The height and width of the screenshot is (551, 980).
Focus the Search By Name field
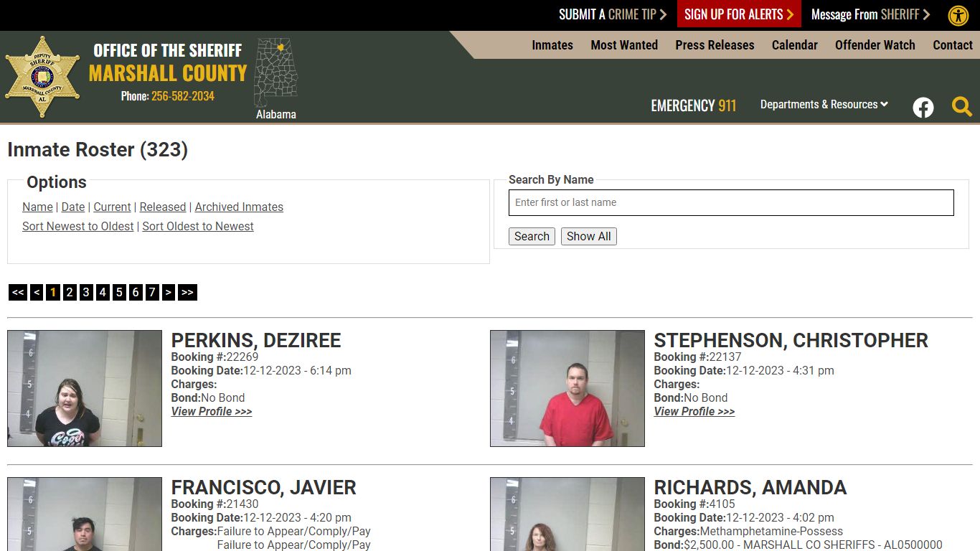pos(731,202)
